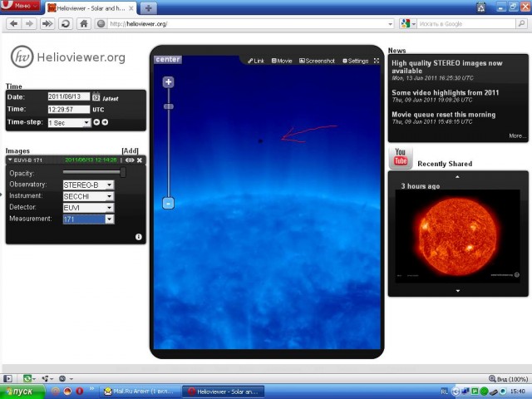Adjust the layer Opacity slider
Viewport: 532px width, 399px height.
(x=123, y=172)
